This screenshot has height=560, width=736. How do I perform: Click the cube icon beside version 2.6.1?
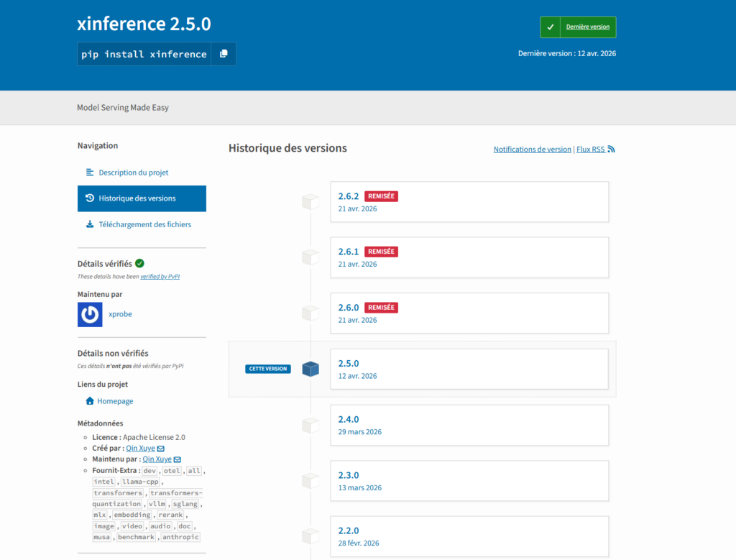(x=310, y=257)
